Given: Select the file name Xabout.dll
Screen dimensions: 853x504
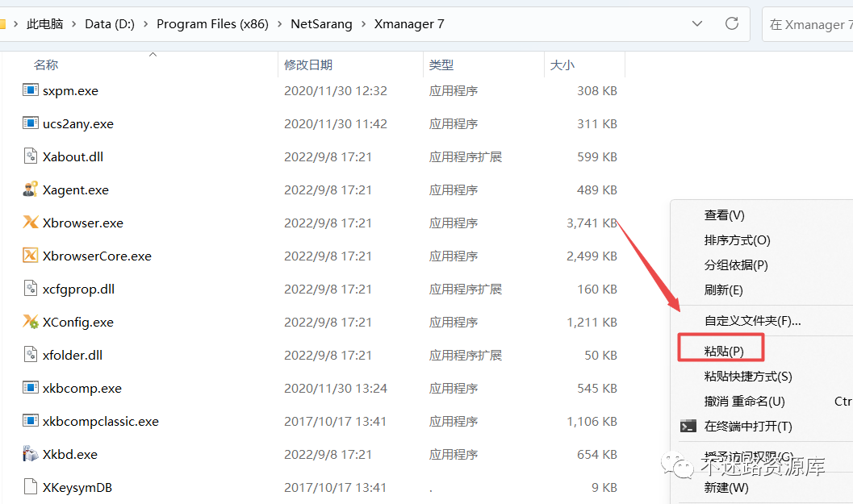Looking at the screenshot, I should point(73,157).
